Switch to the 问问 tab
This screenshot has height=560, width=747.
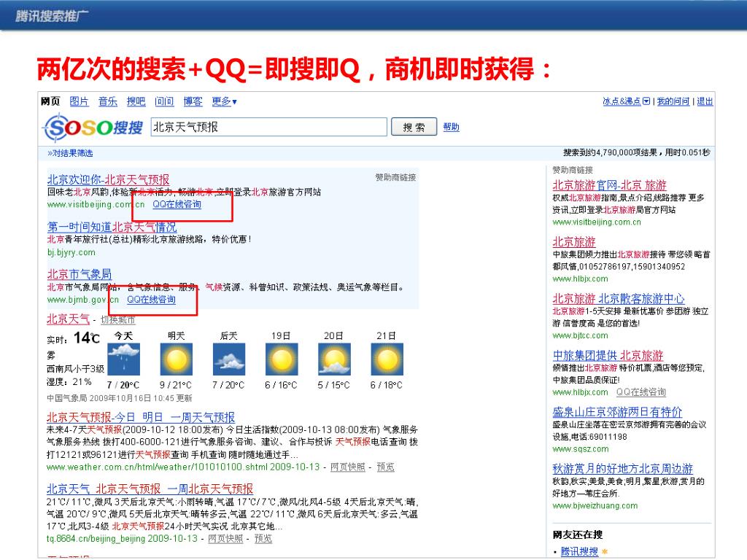(164, 101)
